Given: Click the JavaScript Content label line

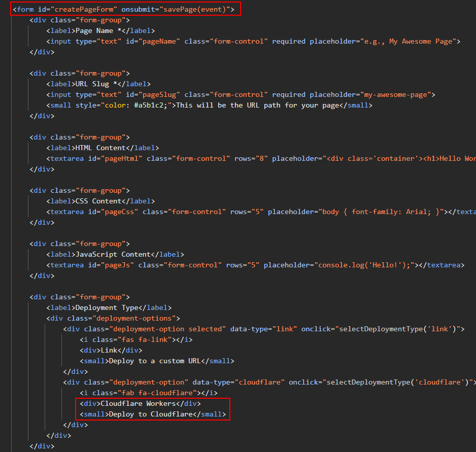Looking at the screenshot, I should click(x=115, y=254).
